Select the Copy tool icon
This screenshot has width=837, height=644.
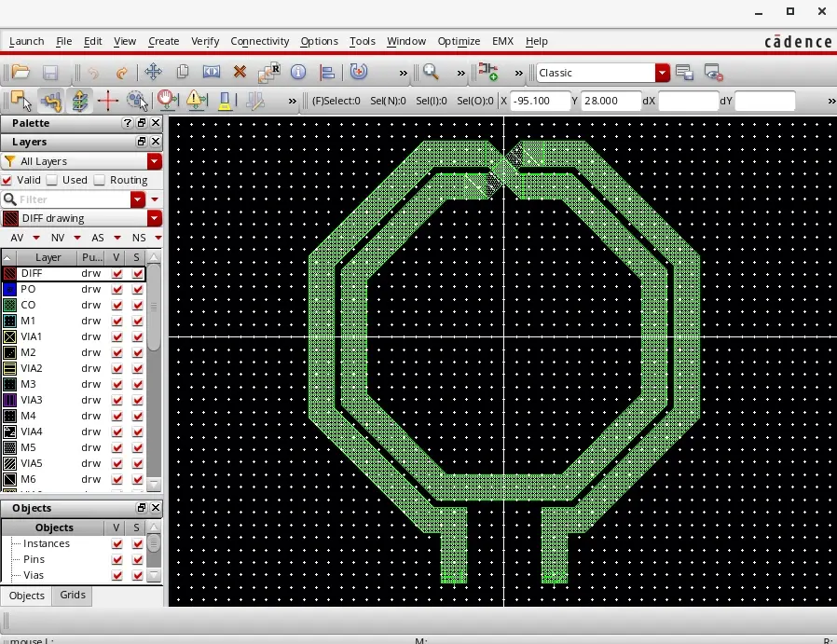pyautogui.click(x=183, y=72)
